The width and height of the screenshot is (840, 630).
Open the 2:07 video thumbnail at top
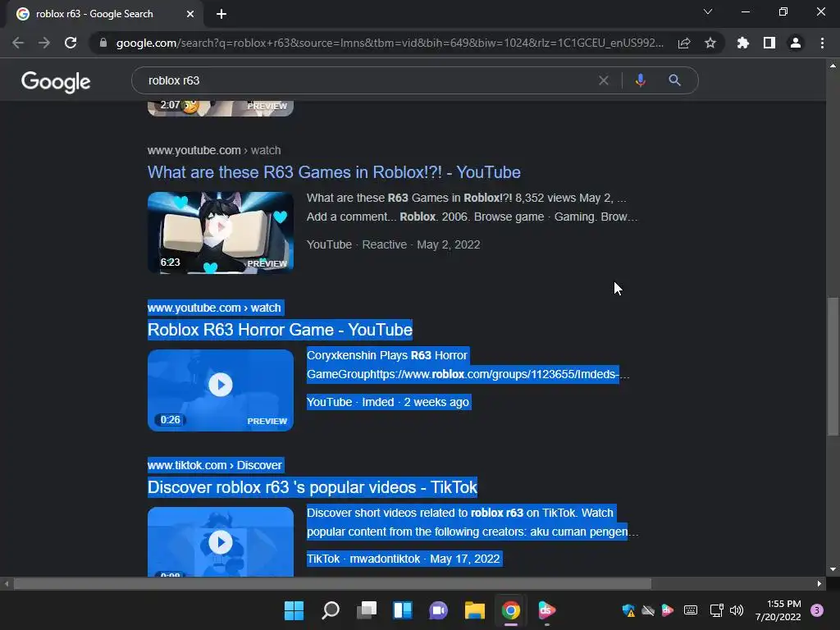(220, 107)
